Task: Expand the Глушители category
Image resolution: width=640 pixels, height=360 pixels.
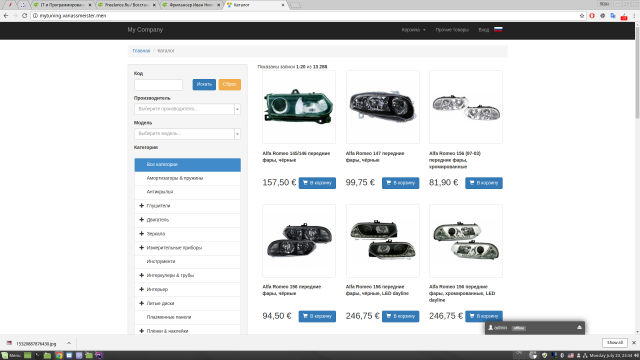Action: [141, 206]
